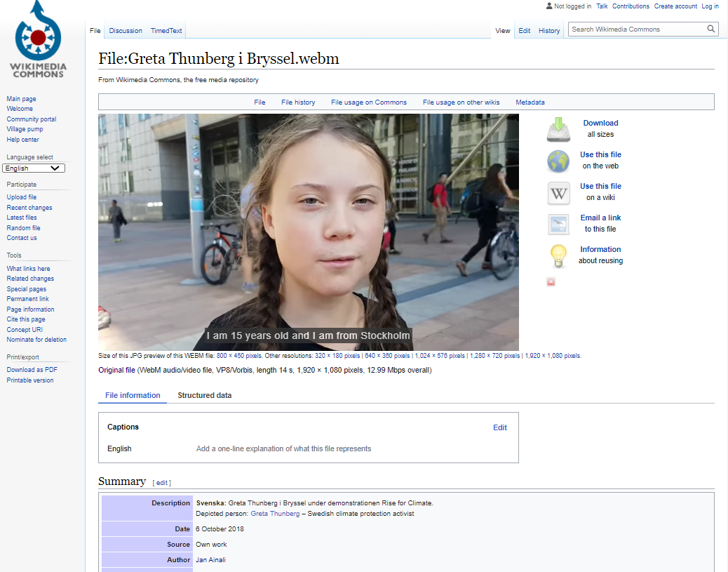This screenshot has width=728, height=572.
Task: Open Recent changes
Action: click(x=29, y=208)
